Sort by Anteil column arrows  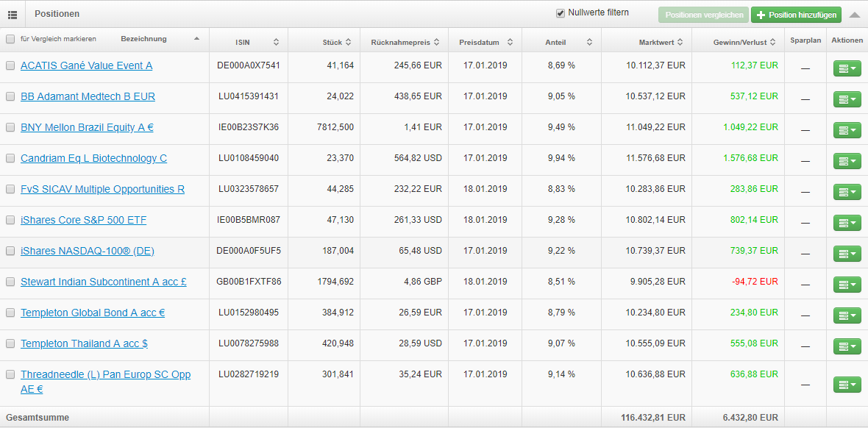[x=589, y=42]
